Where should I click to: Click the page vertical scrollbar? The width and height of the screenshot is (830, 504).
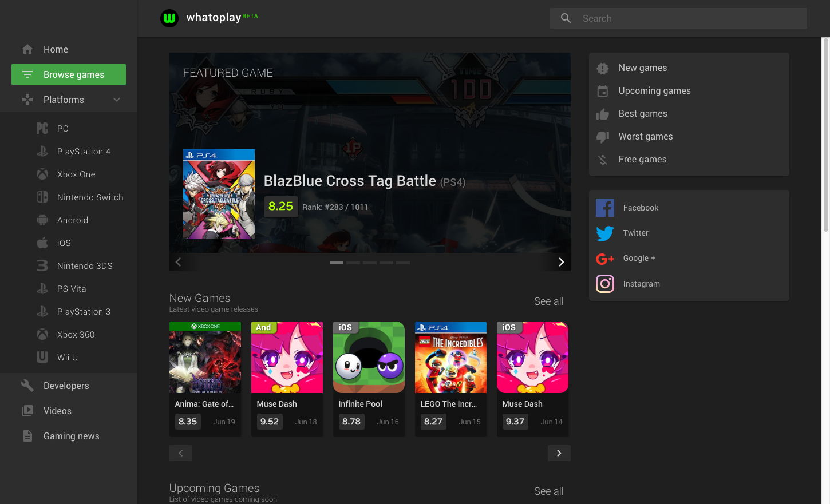(825, 136)
